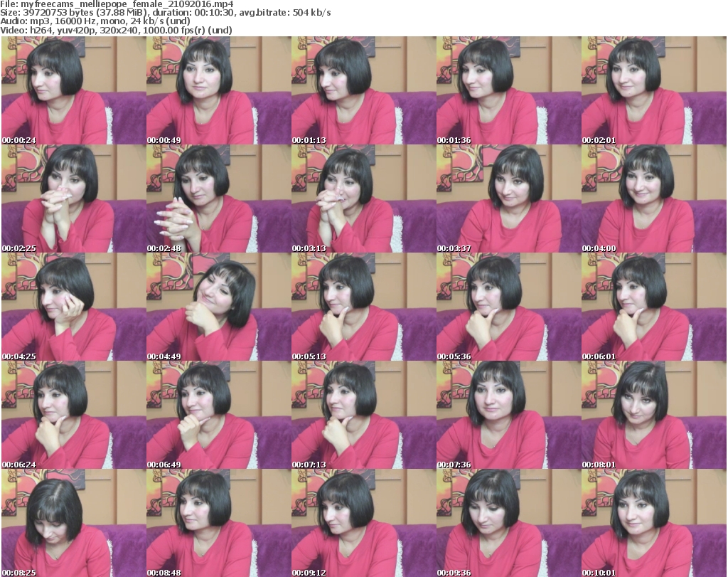The image size is (728, 577).
Task: Click the frame with timestamp 00:08:25
Action: click(x=73, y=523)
